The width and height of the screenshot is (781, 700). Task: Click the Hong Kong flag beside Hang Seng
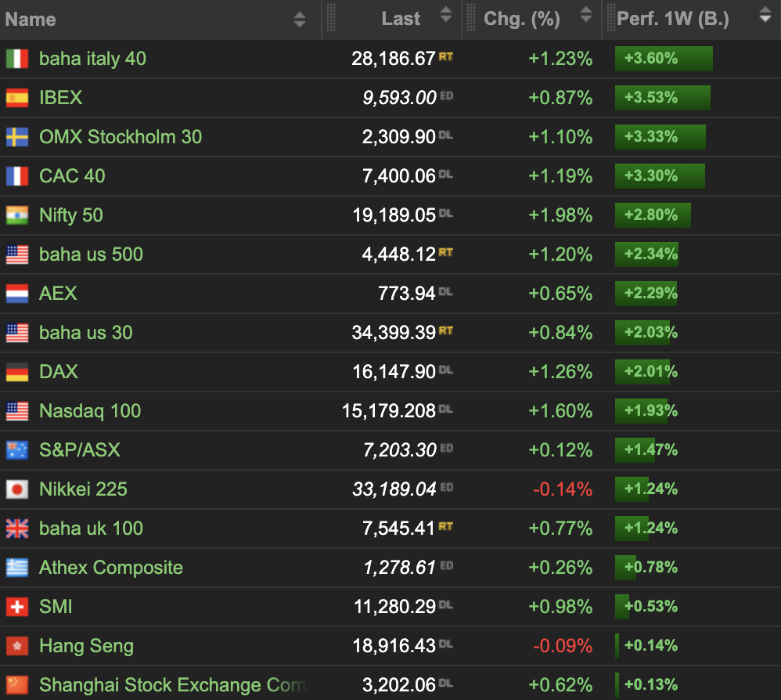(x=17, y=646)
